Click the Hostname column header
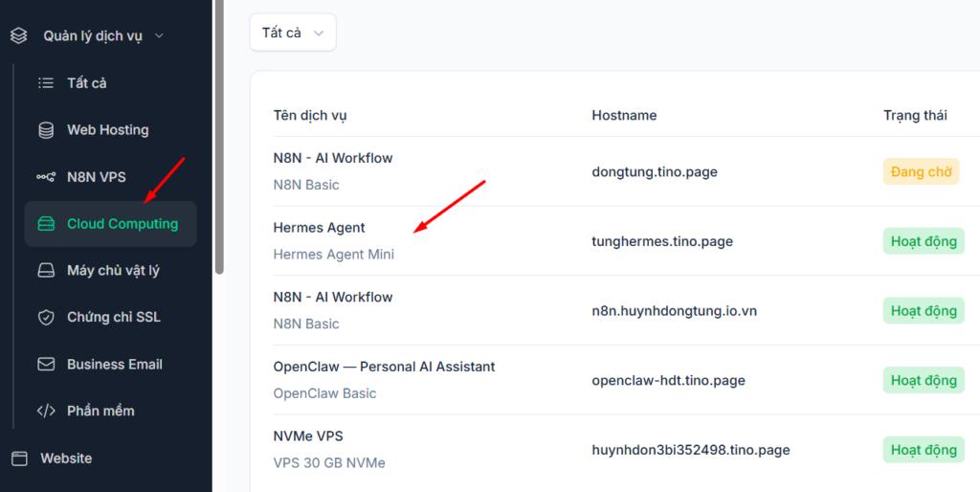The image size is (980, 492). click(x=624, y=115)
